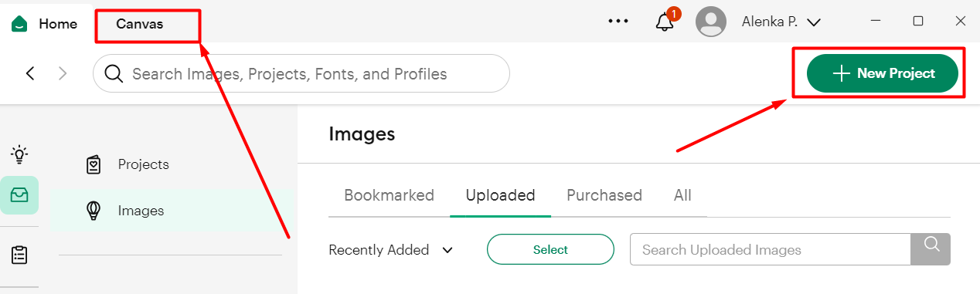Open Projects in the sidebar
Viewport: 980px width, 294px height.
143,164
